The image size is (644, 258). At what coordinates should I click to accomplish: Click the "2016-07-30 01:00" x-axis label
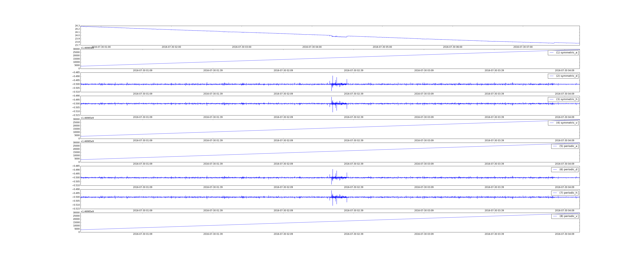(x=101, y=47)
